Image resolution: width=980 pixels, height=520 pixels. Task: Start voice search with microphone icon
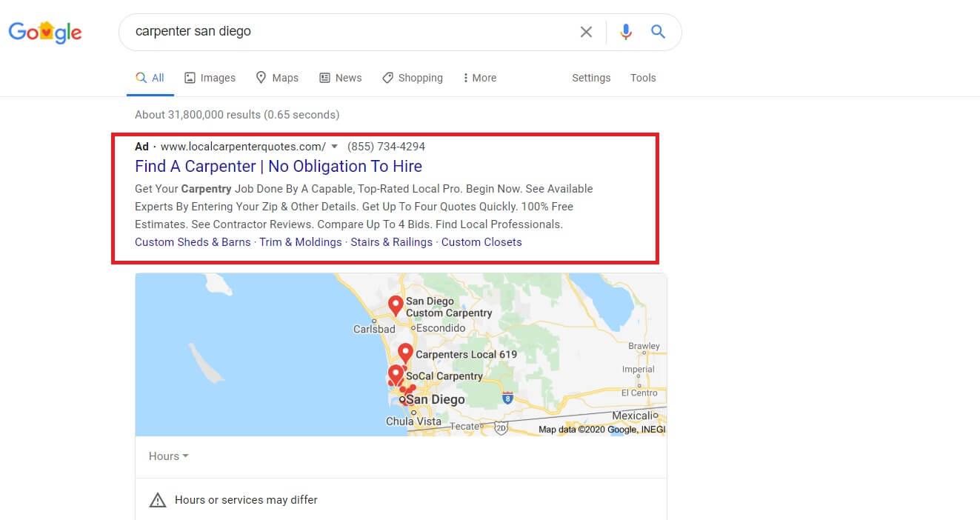626,32
